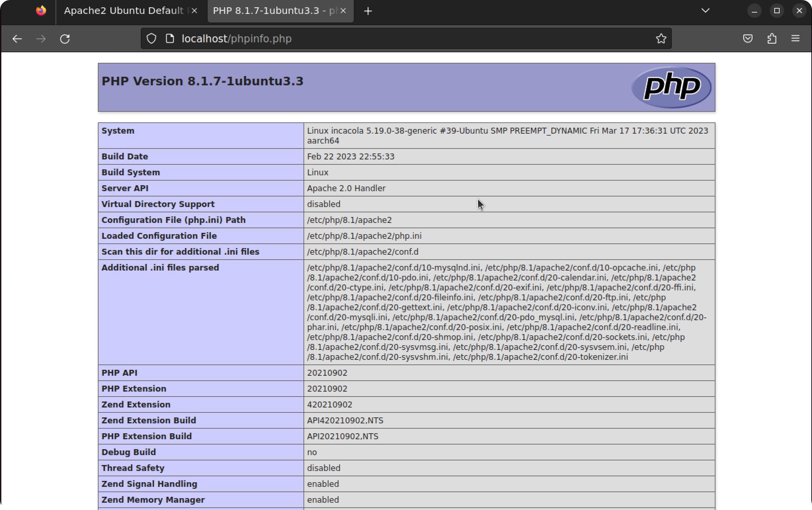The width and height of the screenshot is (812, 510).
Task: Click Scan this dir for additional .ini label
Action: coord(180,252)
